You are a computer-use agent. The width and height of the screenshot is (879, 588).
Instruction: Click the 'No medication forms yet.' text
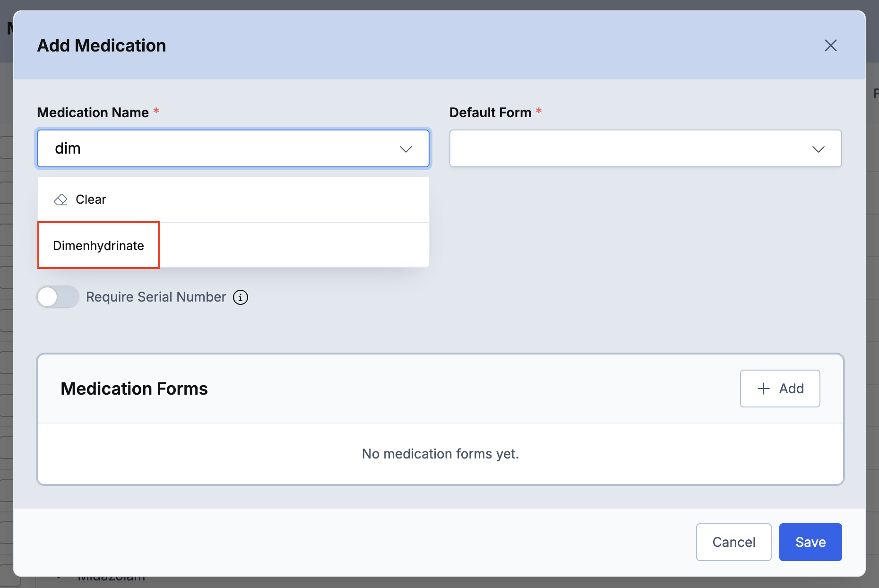pos(440,454)
